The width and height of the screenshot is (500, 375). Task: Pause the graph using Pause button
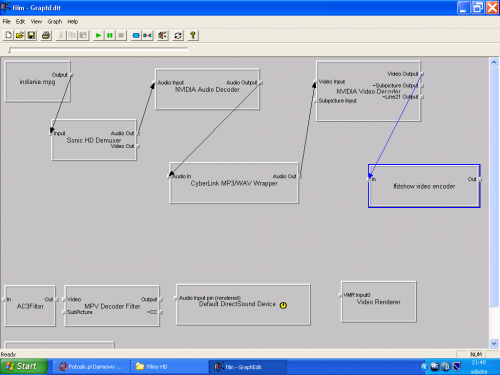coord(110,35)
